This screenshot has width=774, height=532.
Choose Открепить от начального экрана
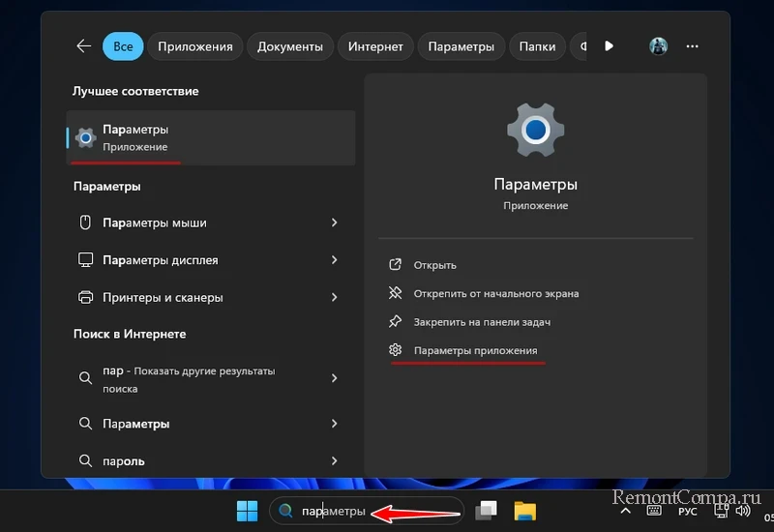pos(496,294)
